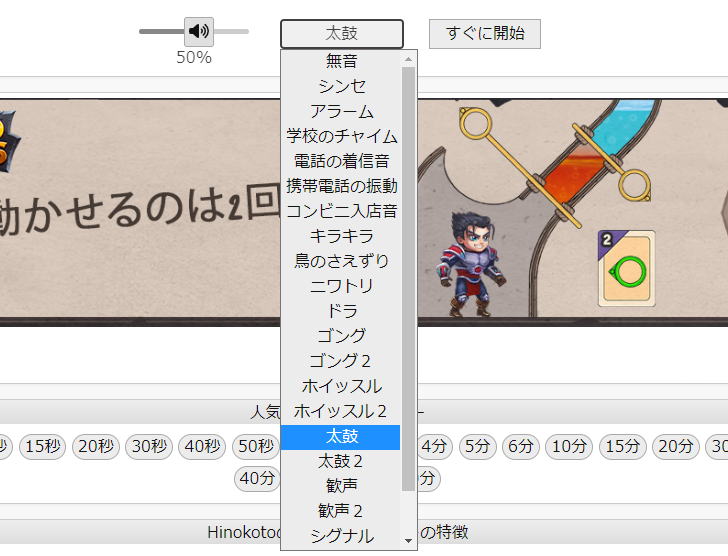Image resolution: width=728 pixels, height=556 pixels.
Task: Mute sound with the speaker icon
Action: click(199, 31)
